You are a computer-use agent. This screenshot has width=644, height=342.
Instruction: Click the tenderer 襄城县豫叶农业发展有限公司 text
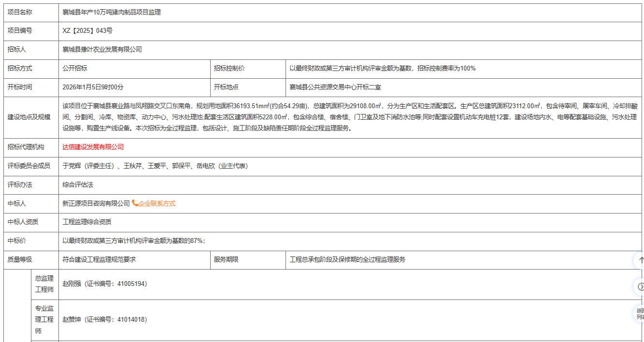(102, 49)
